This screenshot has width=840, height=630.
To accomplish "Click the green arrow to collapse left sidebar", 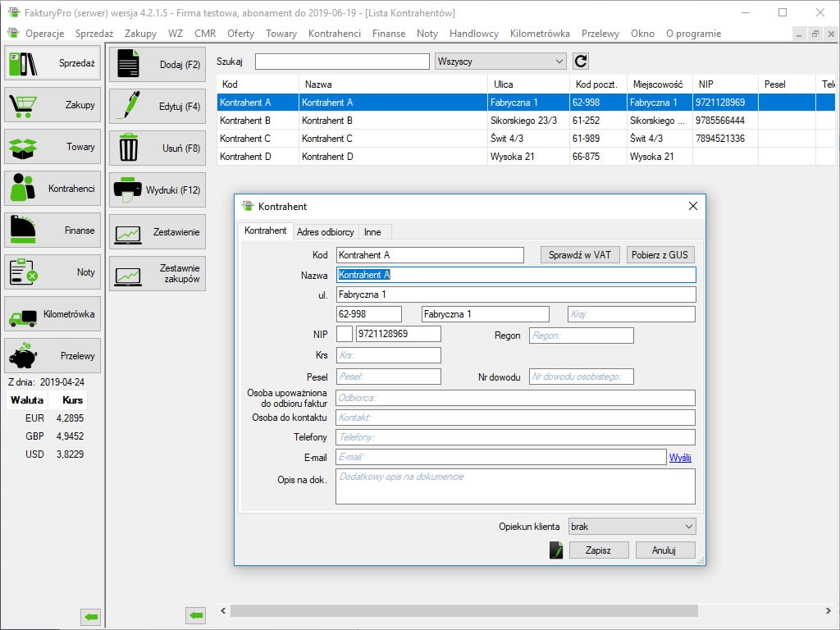I will tap(91, 616).
